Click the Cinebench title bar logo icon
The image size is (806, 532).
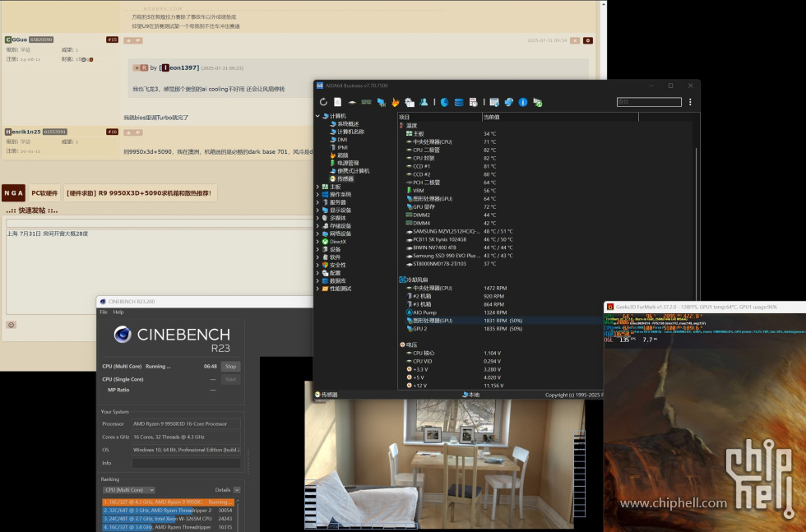103,302
